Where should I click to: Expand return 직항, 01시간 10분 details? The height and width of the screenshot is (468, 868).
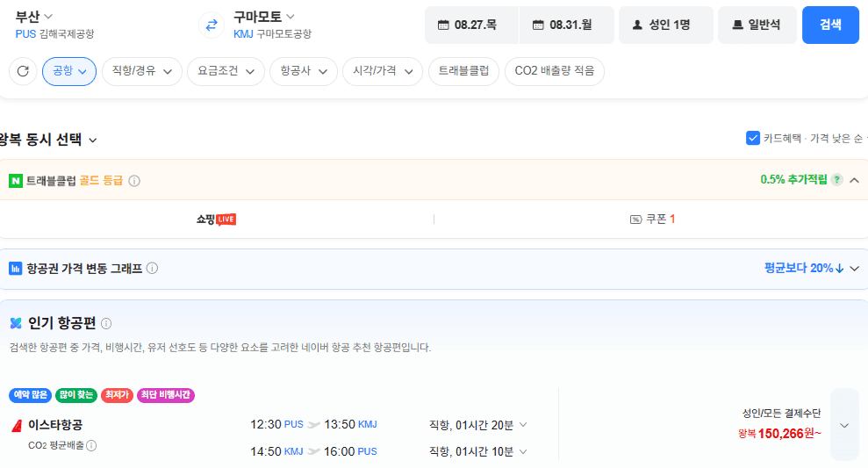click(x=522, y=451)
